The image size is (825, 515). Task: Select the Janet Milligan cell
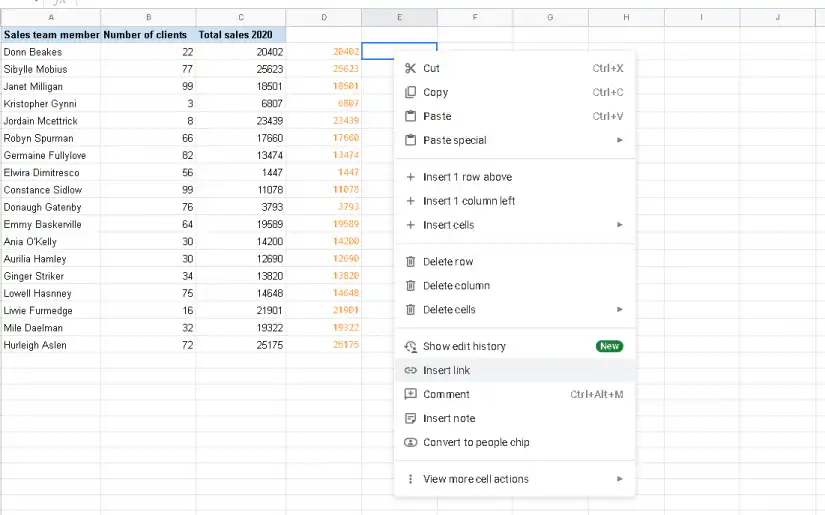pos(51,86)
